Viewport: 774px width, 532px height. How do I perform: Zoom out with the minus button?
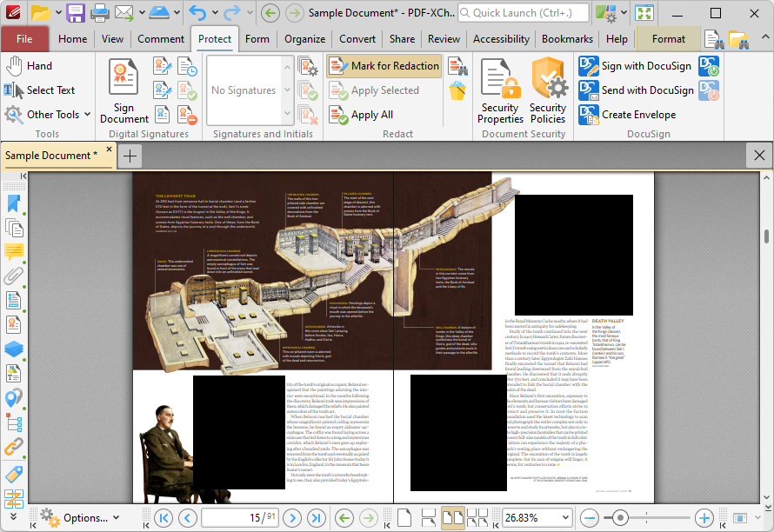(x=590, y=518)
